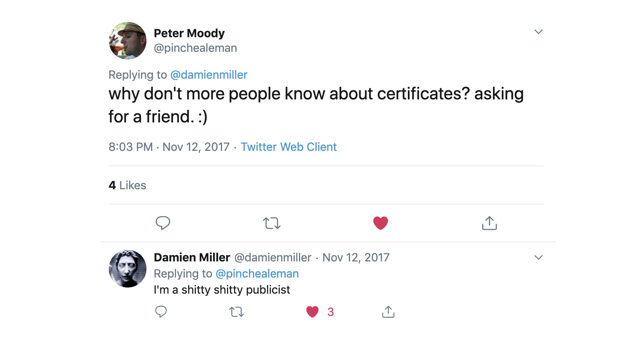This screenshot has width=644, height=347.
Task: Toggle the like on Damien Miller's reply
Action: (312, 312)
